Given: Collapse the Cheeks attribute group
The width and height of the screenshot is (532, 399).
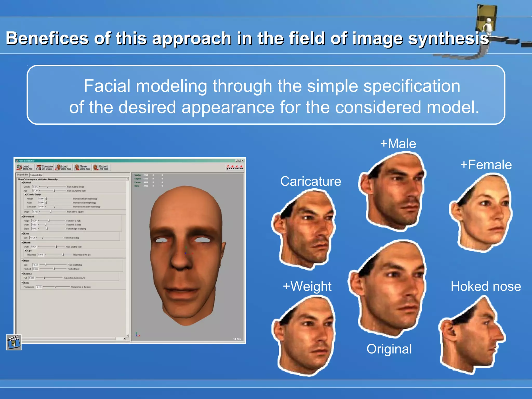Looking at the screenshot, I should pos(22,274).
